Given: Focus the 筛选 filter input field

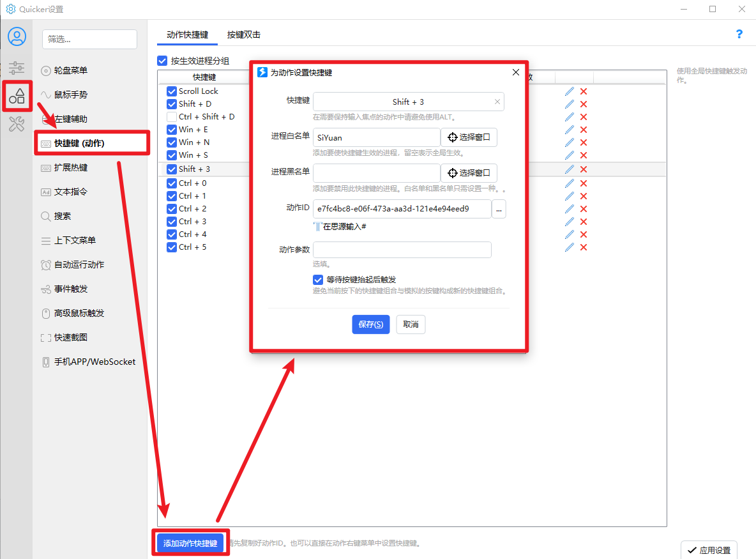Looking at the screenshot, I should click(x=89, y=39).
